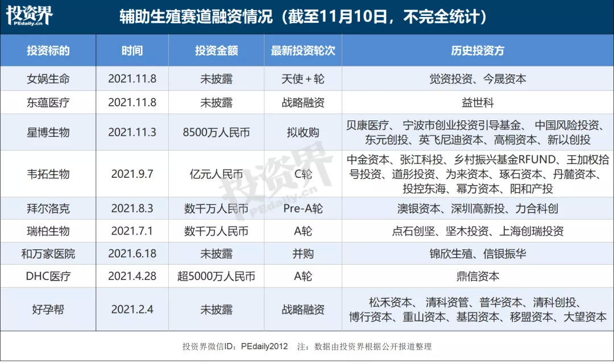Select the DHC医疗 cell
The height and width of the screenshot is (364, 614).
(x=48, y=277)
